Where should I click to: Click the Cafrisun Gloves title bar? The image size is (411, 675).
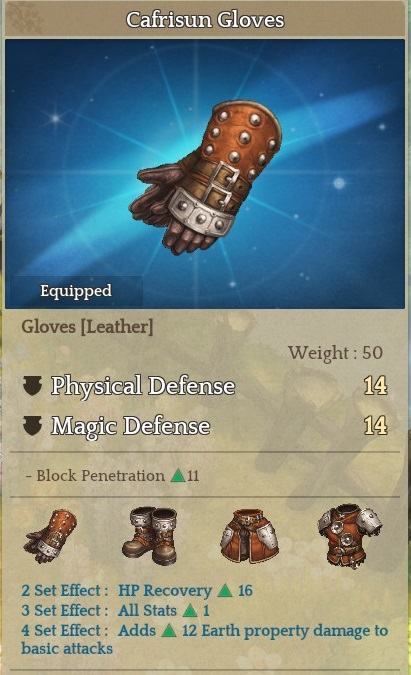(x=205, y=19)
